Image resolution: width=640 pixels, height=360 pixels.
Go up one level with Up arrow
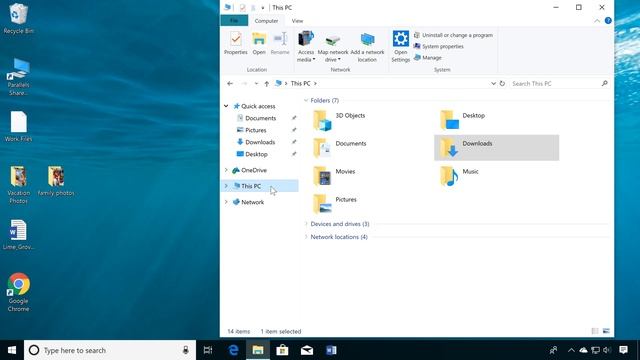click(x=267, y=83)
